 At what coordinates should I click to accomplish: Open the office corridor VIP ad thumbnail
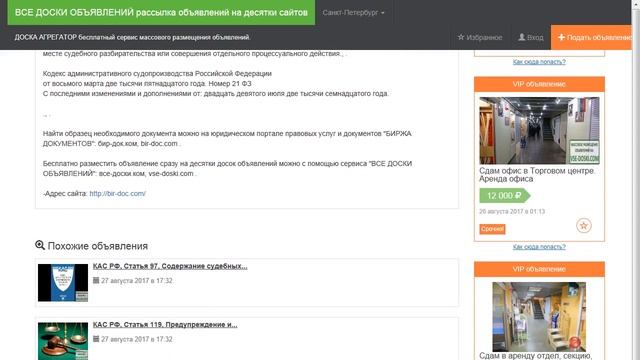point(539,130)
